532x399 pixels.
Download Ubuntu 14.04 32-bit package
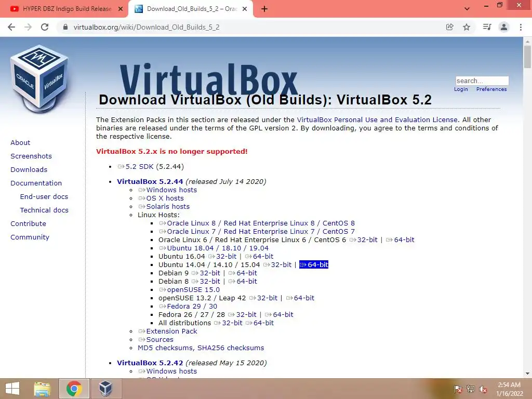click(x=277, y=264)
